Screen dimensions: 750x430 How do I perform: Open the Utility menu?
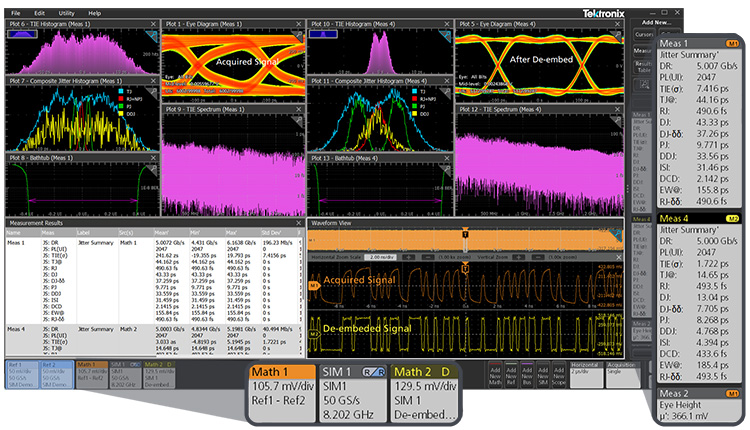pos(66,13)
